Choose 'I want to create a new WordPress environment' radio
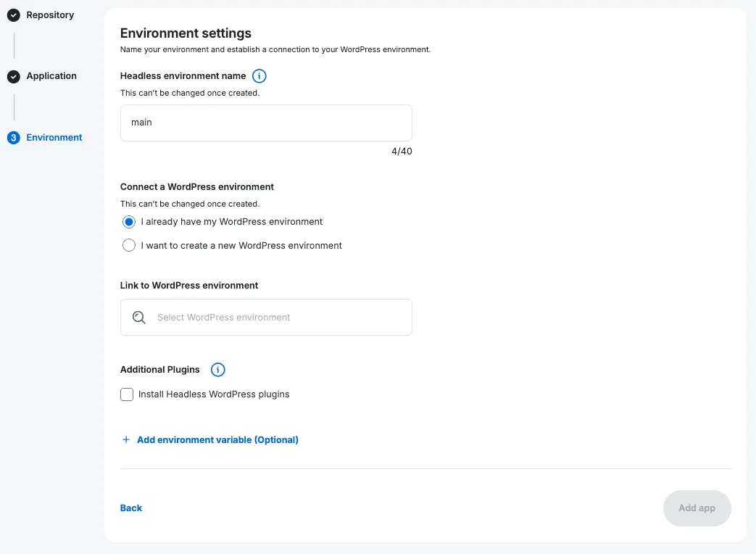The image size is (756, 554). [129, 246]
